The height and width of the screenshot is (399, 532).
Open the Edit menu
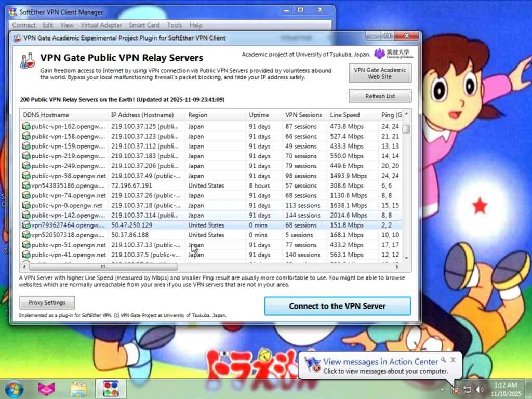click(48, 25)
